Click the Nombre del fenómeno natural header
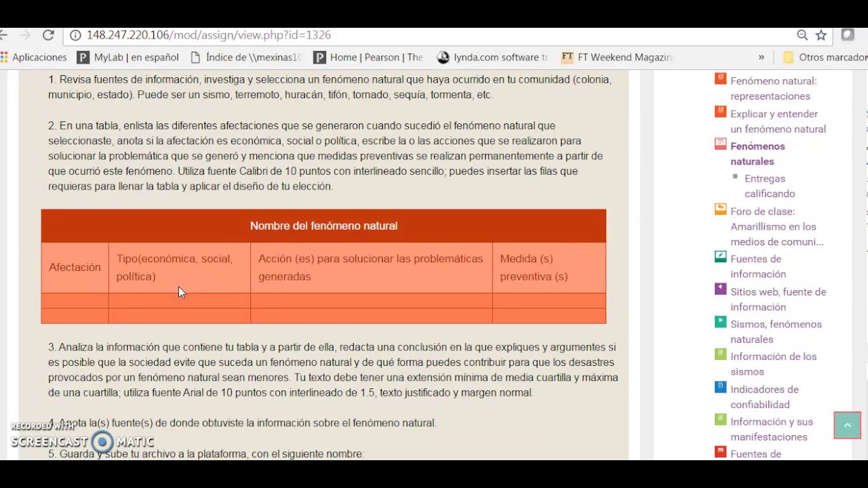The height and width of the screenshot is (488, 868). [323, 226]
